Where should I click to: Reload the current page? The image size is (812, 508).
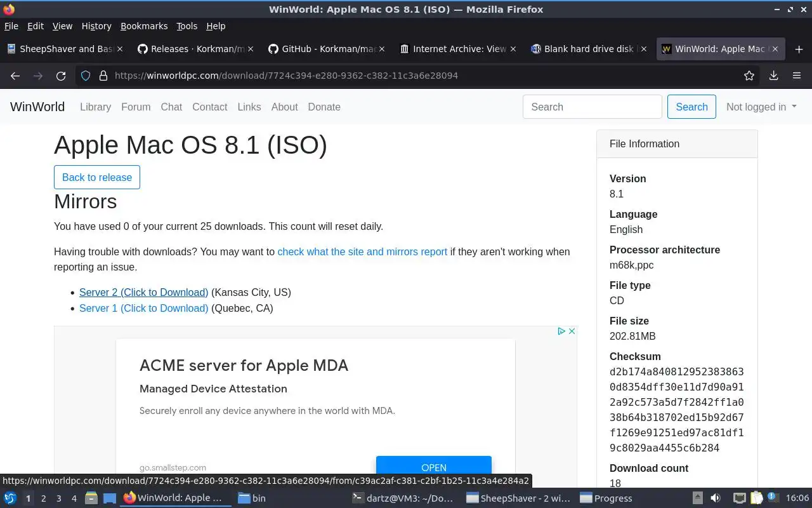coord(61,76)
